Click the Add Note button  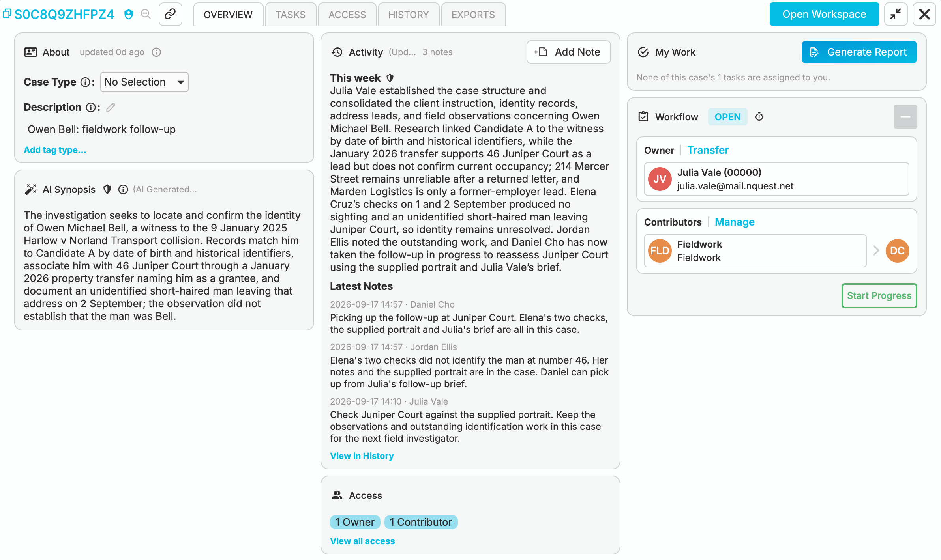[568, 52]
